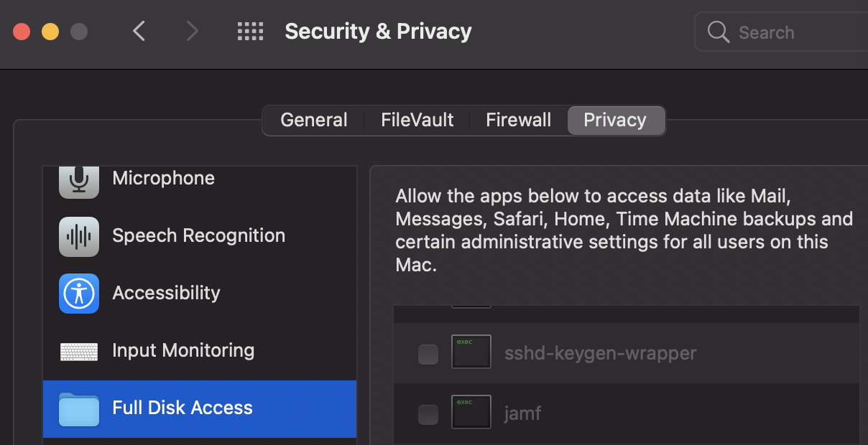Switch to the FileVault tab
The image size is (868, 445).
[417, 120]
